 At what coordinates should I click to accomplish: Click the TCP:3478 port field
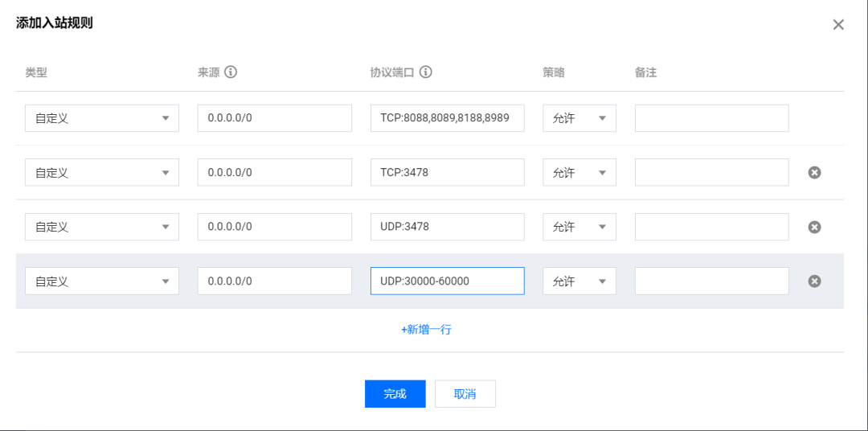coord(448,172)
